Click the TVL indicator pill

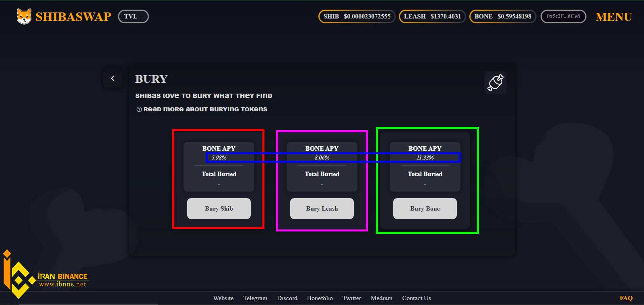point(133,16)
